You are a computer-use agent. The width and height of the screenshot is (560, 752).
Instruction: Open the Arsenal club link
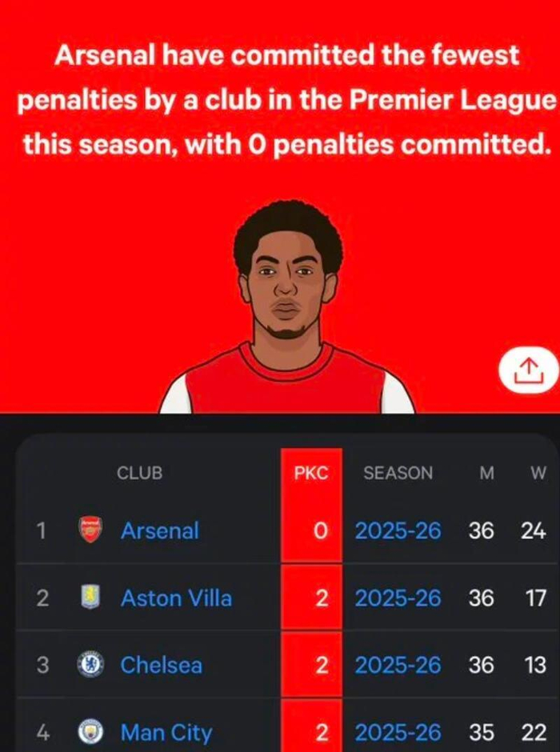pos(160,530)
